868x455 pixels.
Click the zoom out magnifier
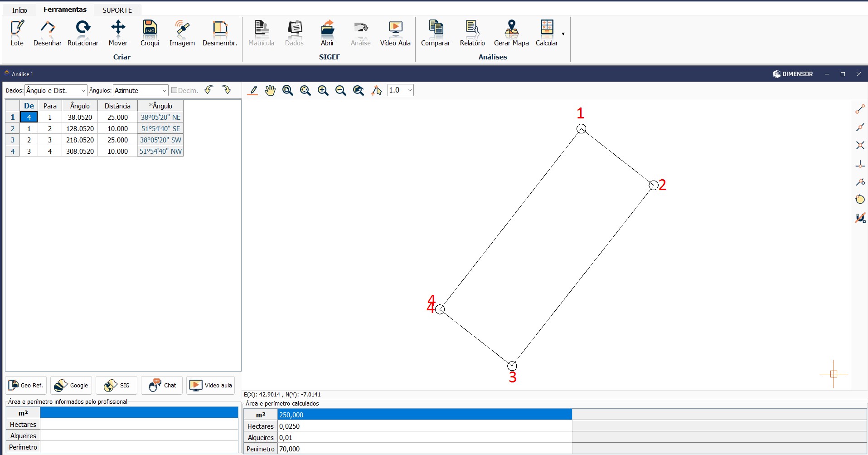tap(341, 90)
